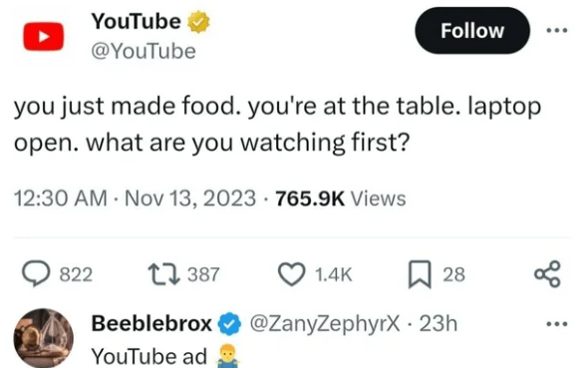This screenshot has width=588, height=368.
Task: Click the 822 replies count
Action: tap(76, 274)
